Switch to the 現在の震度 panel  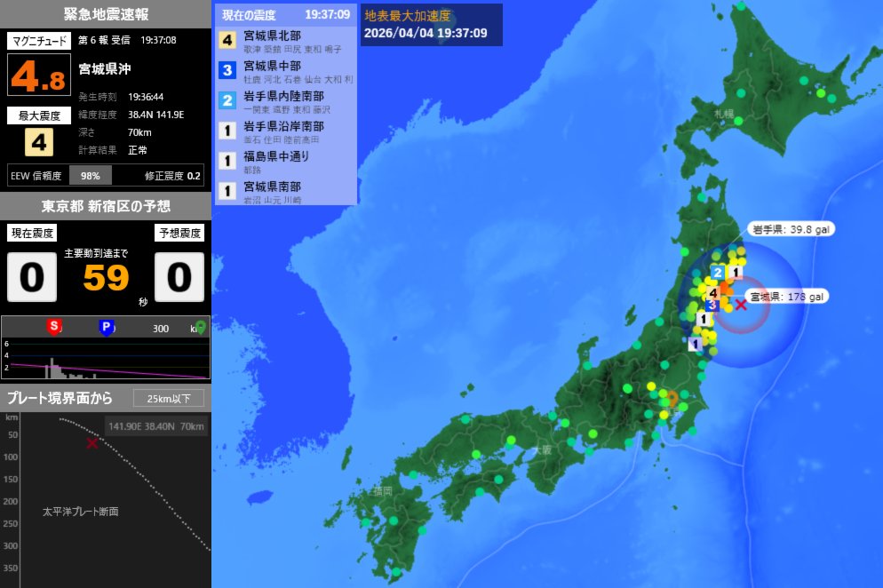point(249,14)
